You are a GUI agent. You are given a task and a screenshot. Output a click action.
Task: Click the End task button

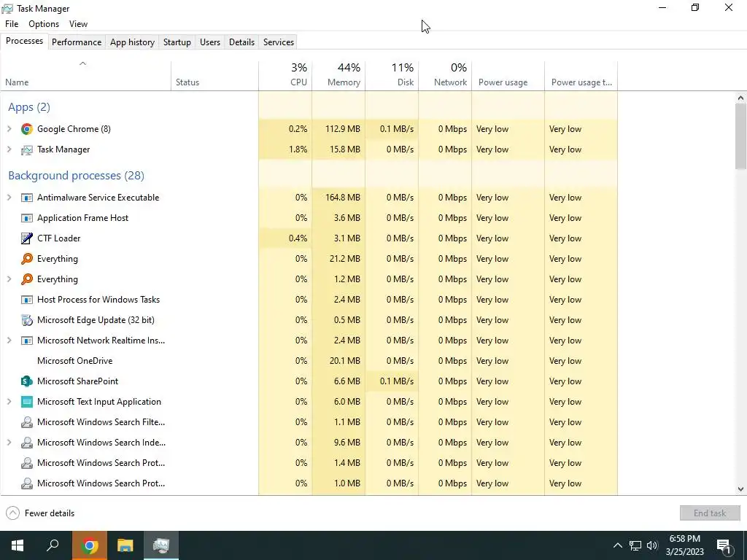tap(710, 513)
